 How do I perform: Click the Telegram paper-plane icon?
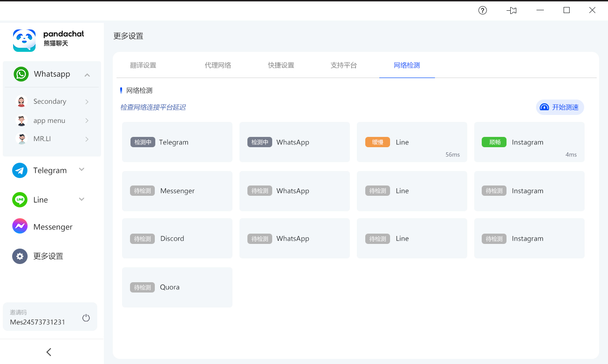20,171
